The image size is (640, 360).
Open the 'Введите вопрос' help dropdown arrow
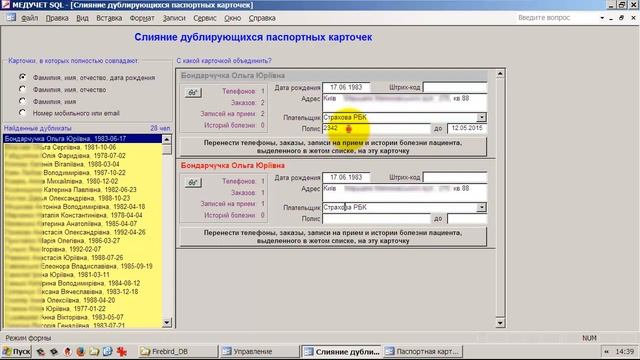(602, 18)
